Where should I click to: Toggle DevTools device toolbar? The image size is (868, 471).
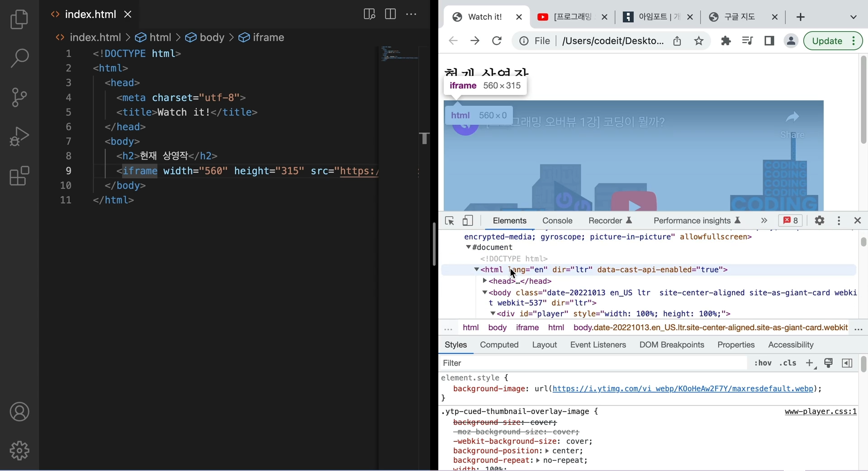pos(468,221)
